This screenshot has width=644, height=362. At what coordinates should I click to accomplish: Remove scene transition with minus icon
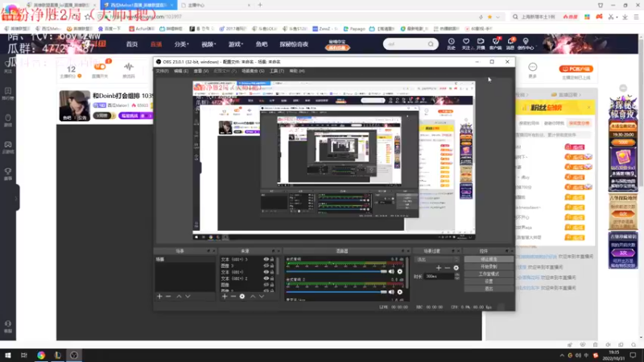click(x=448, y=268)
